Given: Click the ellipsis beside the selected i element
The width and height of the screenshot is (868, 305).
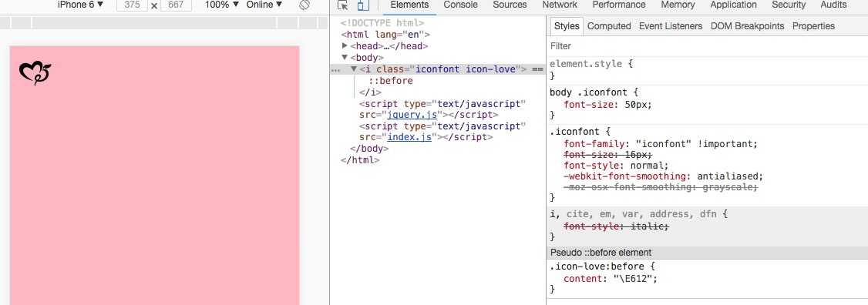Looking at the screenshot, I should 335,70.
